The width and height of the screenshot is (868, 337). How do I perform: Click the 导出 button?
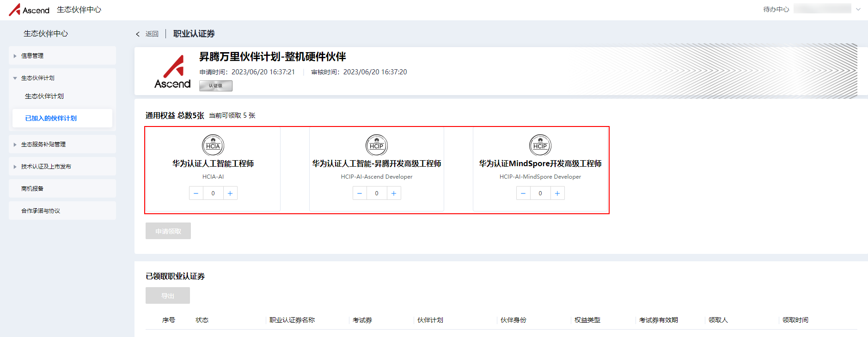click(x=168, y=295)
